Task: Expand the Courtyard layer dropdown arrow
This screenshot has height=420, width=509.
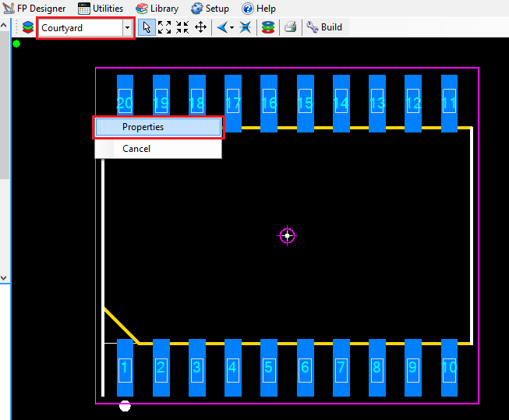Action: pyautogui.click(x=128, y=28)
